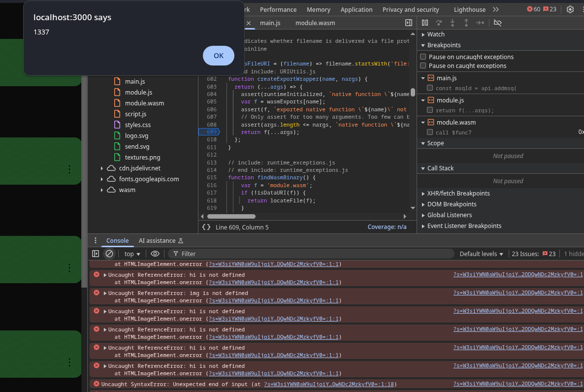Open logo.svg in the file tree
The image size is (584, 392).
(x=136, y=135)
